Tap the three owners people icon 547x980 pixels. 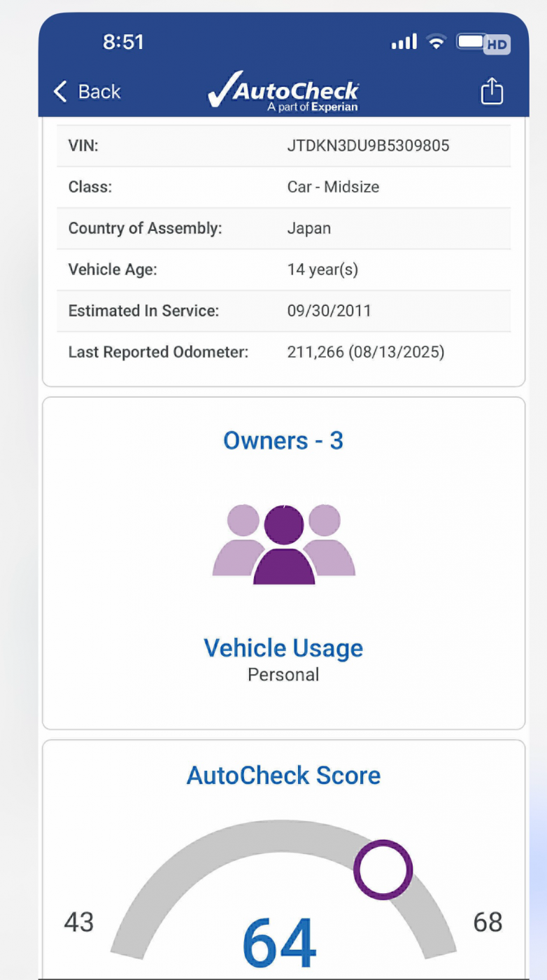[x=283, y=544]
